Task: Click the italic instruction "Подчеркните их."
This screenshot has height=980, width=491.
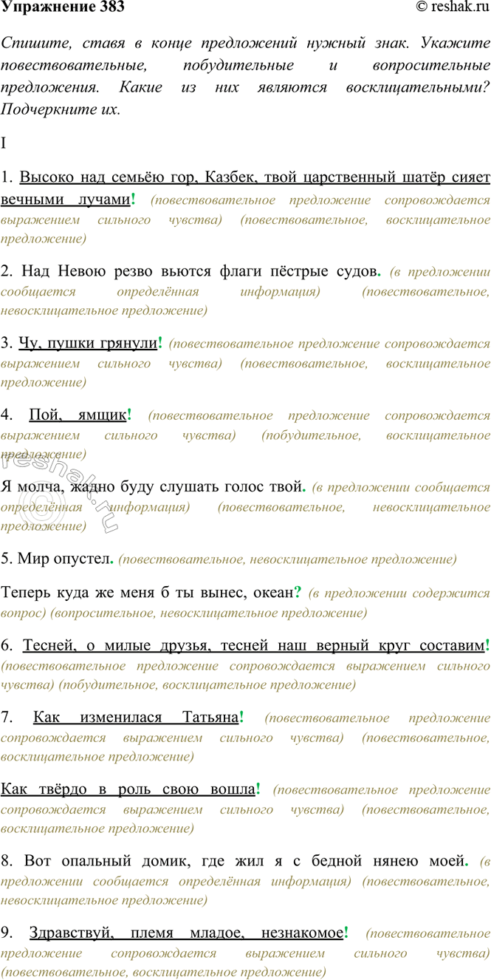Action: click(60, 108)
